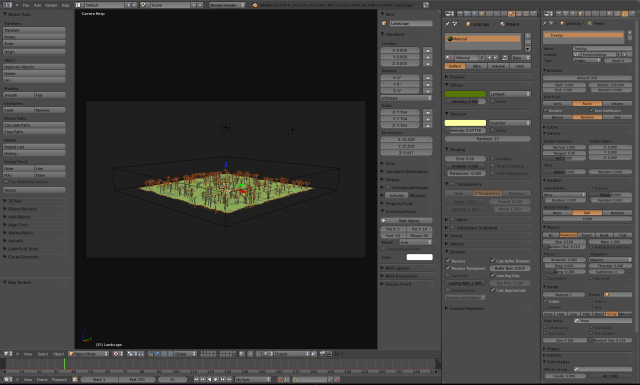The image size is (640, 385).
Task: Open the Object Mode dropdown
Action: [x=89, y=354]
